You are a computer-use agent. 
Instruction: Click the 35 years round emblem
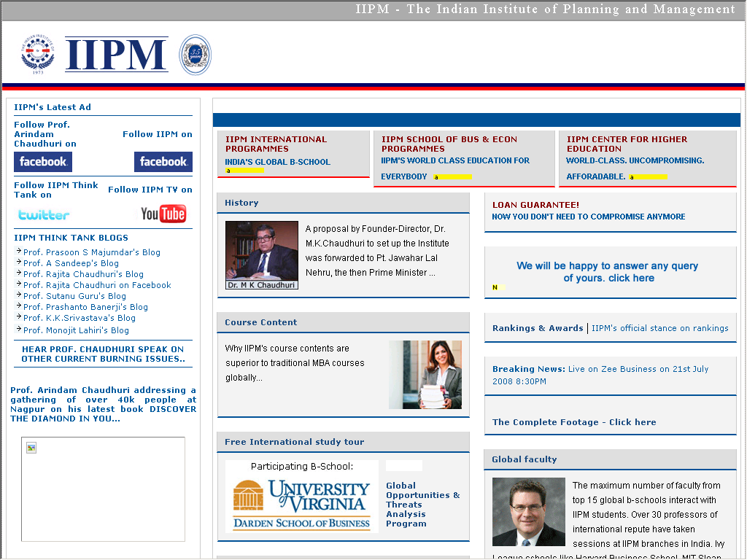tap(195, 55)
